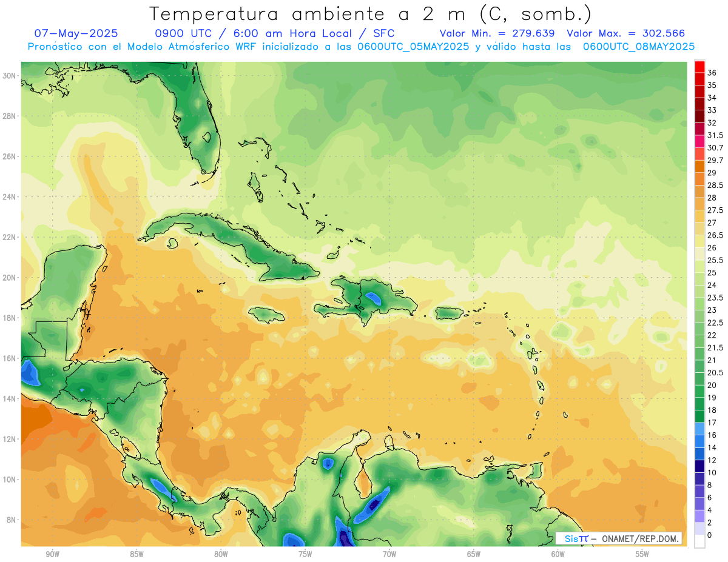Pick the bright red swatch above 36
The height and width of the screenshot is (562, 728).
(699, 67)
